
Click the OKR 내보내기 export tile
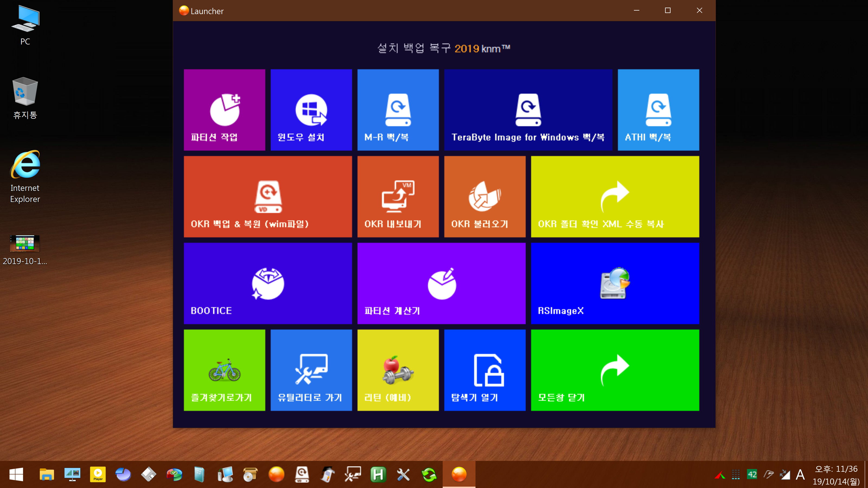[398, 197]
